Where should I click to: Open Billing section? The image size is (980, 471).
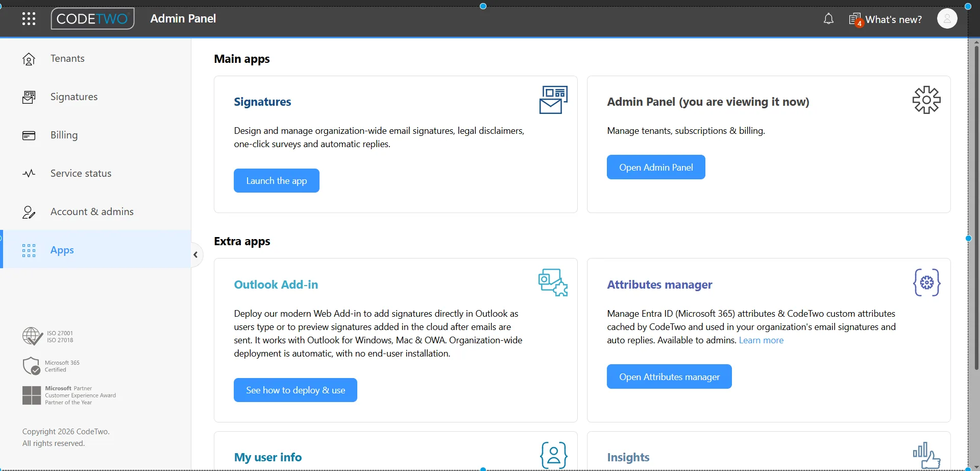pos(96,135)
